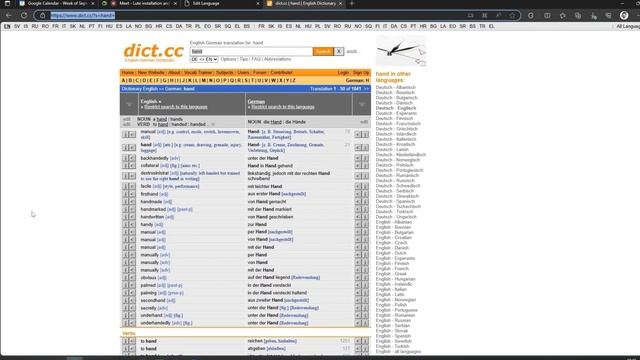Image resolution: width=640 pixels, height=360 pixels.
Task: Click the 'hand' search input field
Action: [x=251, y=51]
